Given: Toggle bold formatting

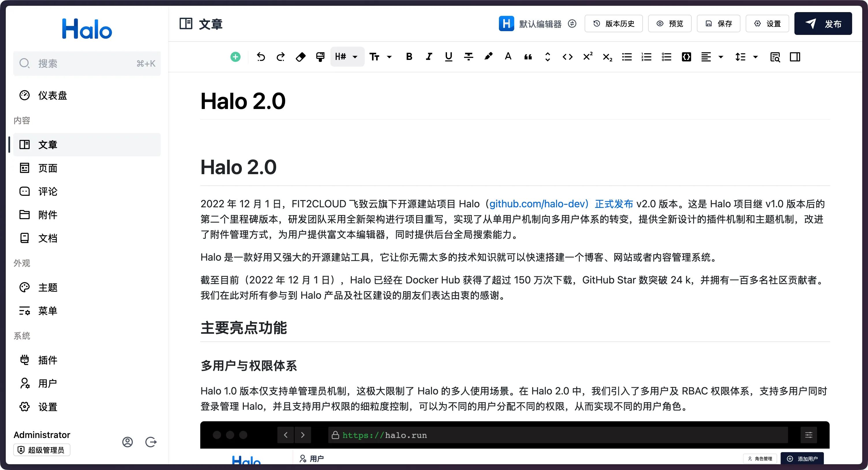Looking at the screenshot, I should click(x=409, y=57).
